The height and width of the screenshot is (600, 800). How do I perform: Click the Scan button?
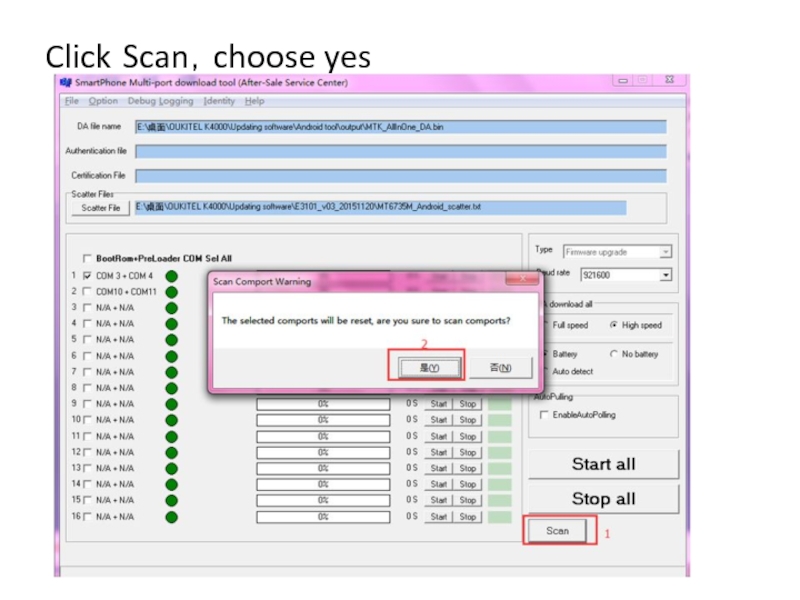[x=557, y=531]
